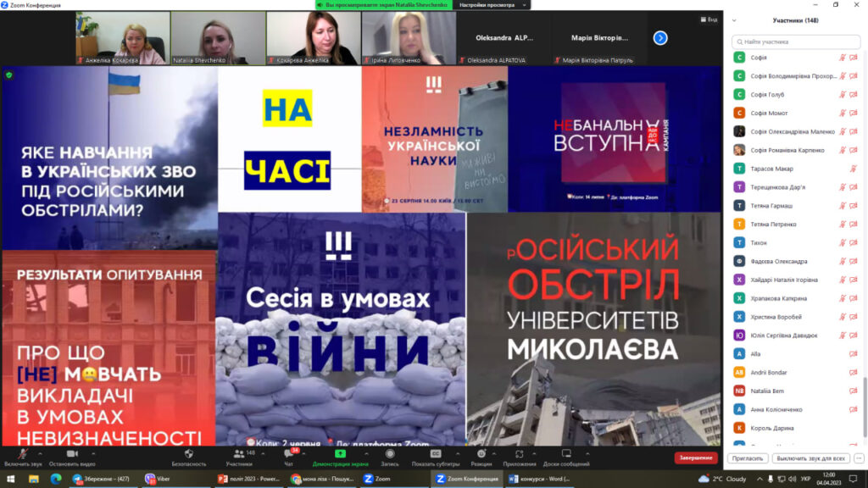868x488 pixels.
Task: Open the Вид view layout menu
Action: [x=708, y=19]
